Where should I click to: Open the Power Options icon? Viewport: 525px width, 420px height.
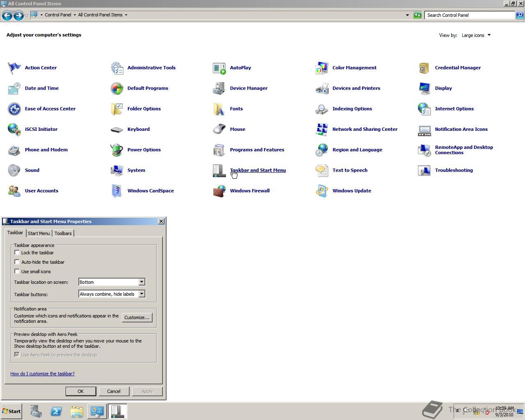click(x=117, y=150)
